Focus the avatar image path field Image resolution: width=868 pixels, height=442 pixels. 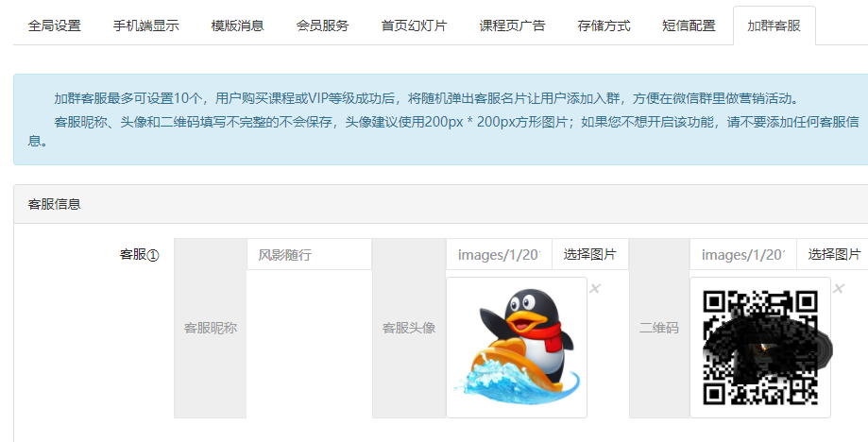[499, 254]
